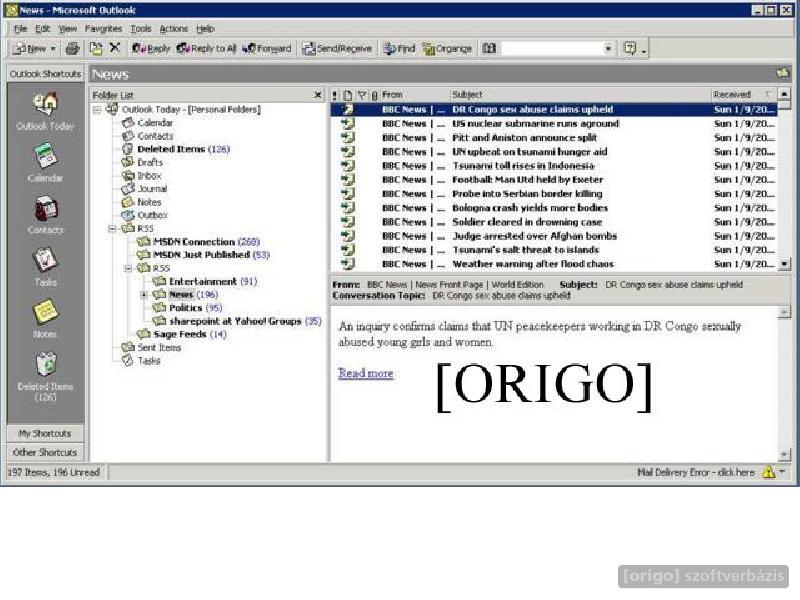Viewport: 800px width, 600px height.
Task: Collapse the Outlook Today Personal Folders tree
Action: 97,110
